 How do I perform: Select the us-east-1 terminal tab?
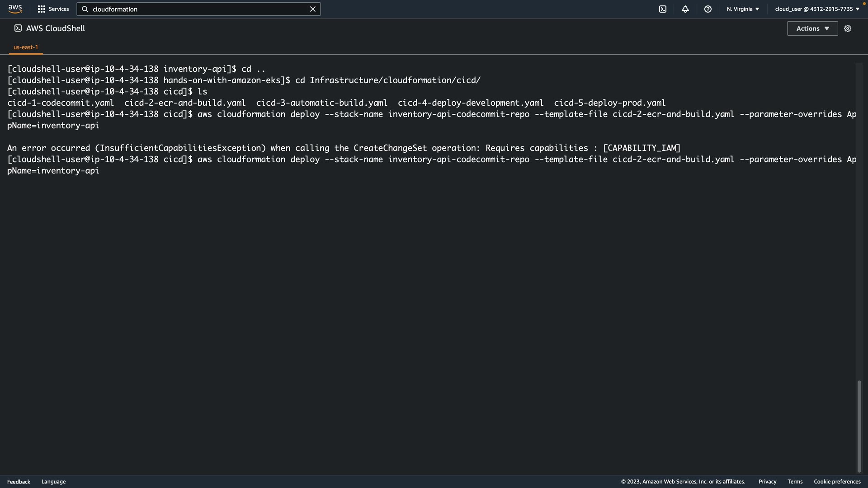pos(26,47)
